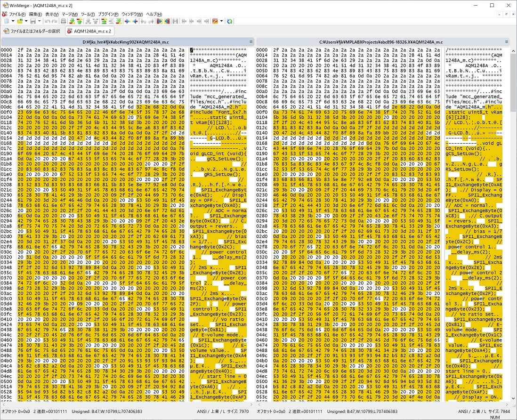This screenshot has height=420, width=517.
Task: Open the ツール(T) menu
Action: pyautogui.click(x=88, y=14)
